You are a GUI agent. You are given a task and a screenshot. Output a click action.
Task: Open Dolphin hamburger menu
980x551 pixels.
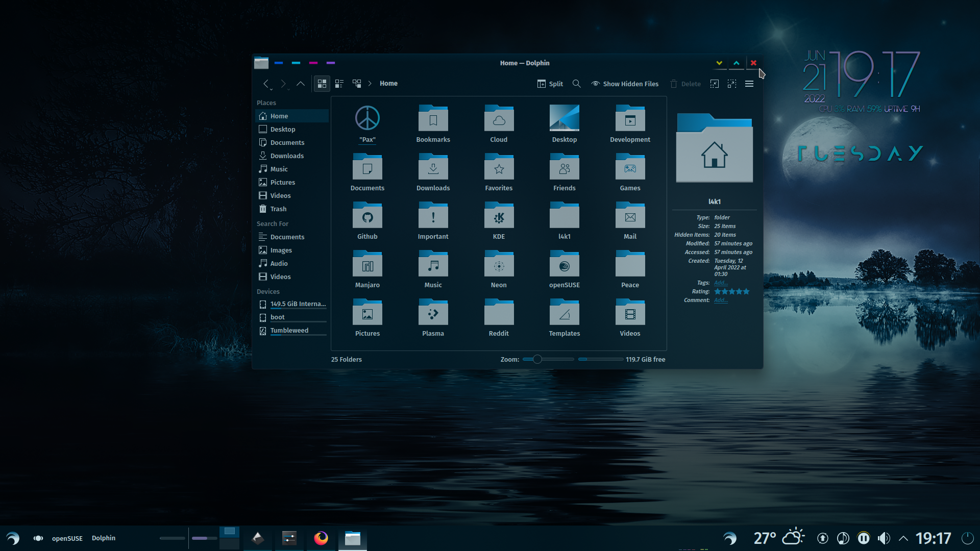(749, 84)
